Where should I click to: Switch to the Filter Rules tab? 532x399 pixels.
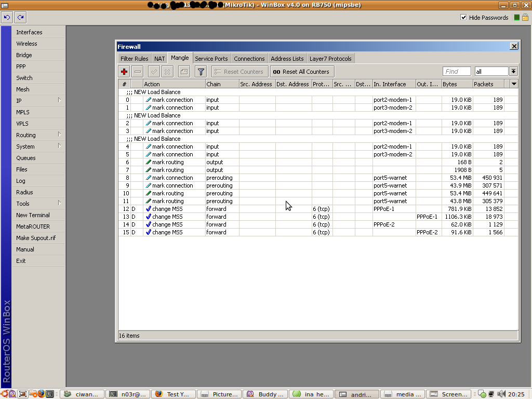pos(134,59)
